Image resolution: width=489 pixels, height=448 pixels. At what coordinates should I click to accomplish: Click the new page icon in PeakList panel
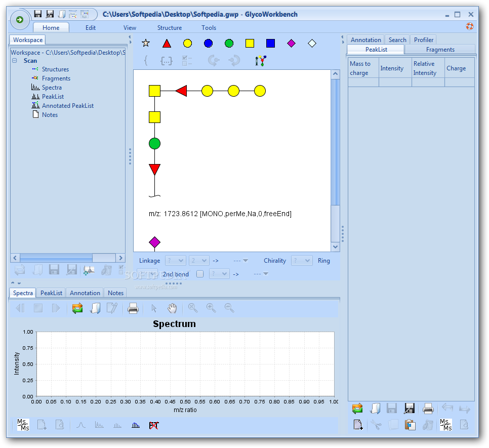click(x=358, y=425)
